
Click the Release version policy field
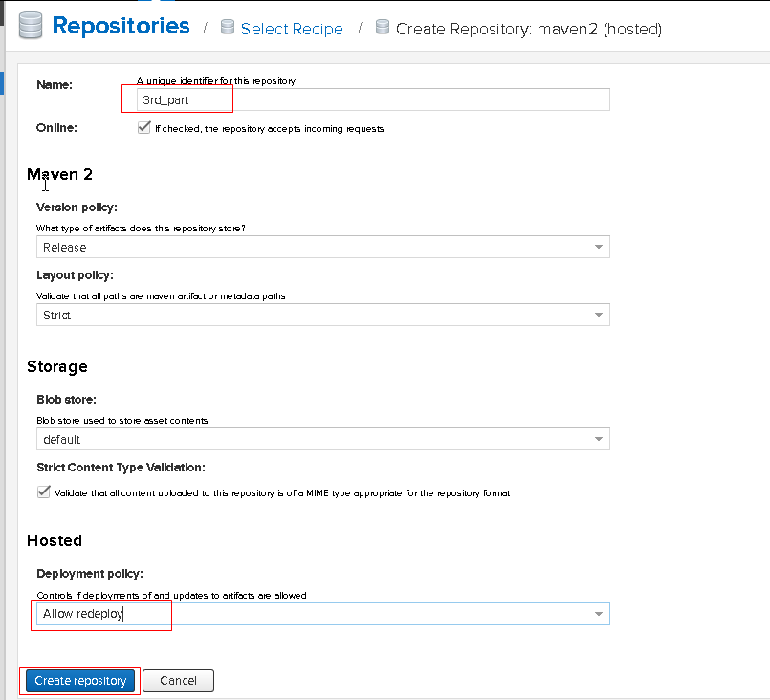tap(323, 247)
